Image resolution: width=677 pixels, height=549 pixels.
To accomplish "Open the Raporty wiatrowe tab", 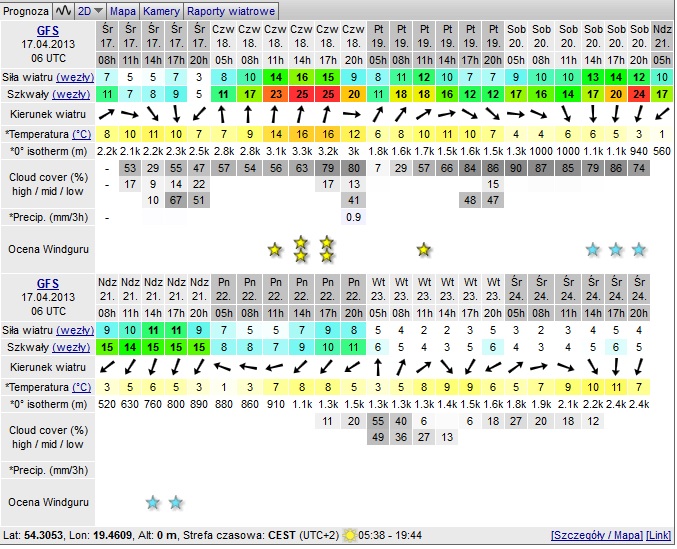I will [x=231, y=11].
